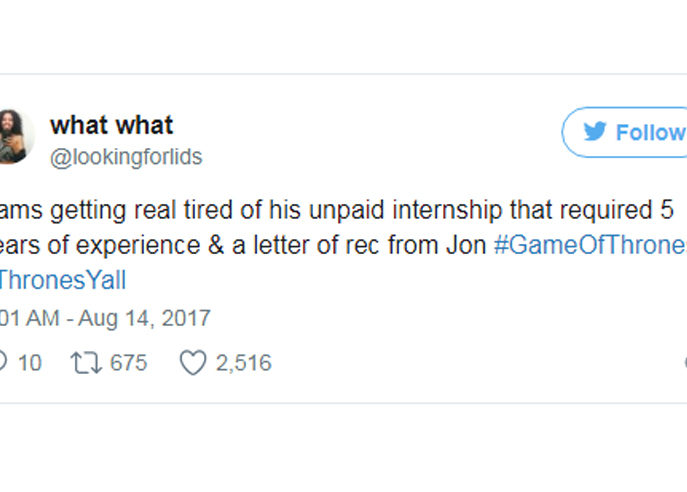This screenshot has width=687, height=492.
Task: Click the like count 2,516
Action: click(244, 363)
